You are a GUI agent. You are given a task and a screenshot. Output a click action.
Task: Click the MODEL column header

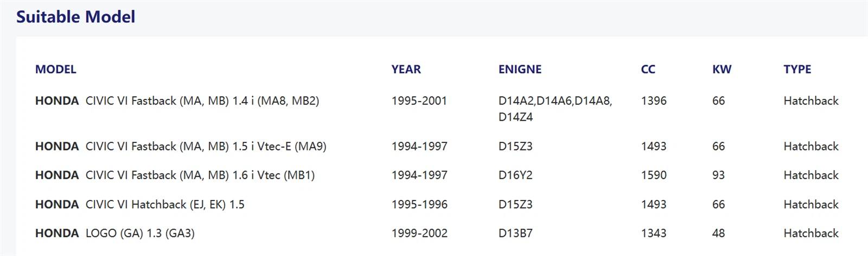click(x=55, y=69)
